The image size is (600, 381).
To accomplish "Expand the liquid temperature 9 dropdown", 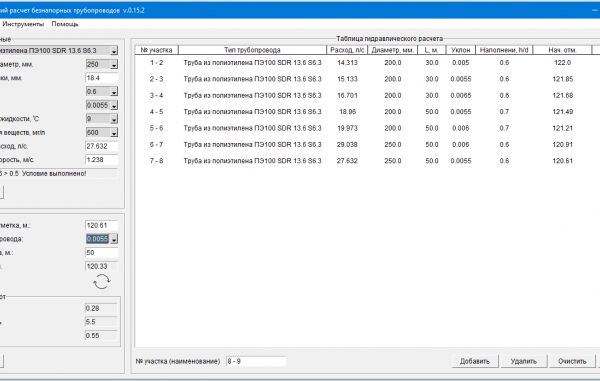I will [x=114, y=119].
